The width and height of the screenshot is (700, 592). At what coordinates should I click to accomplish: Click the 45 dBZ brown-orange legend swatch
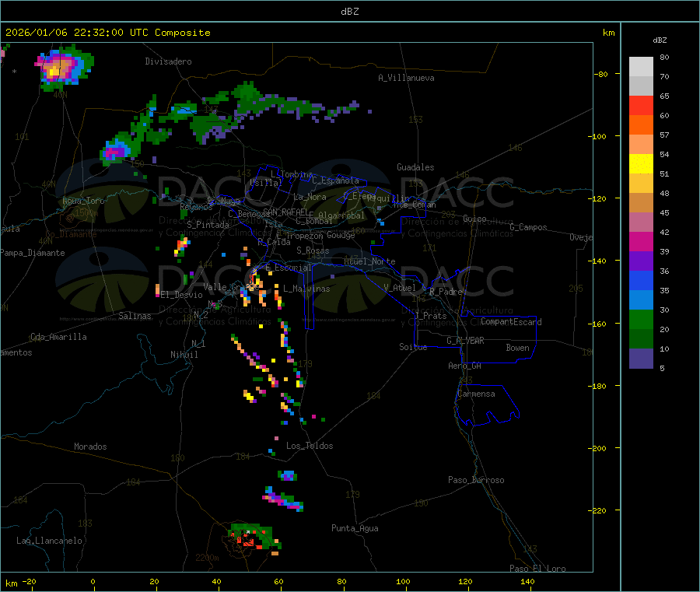[641, 203]
